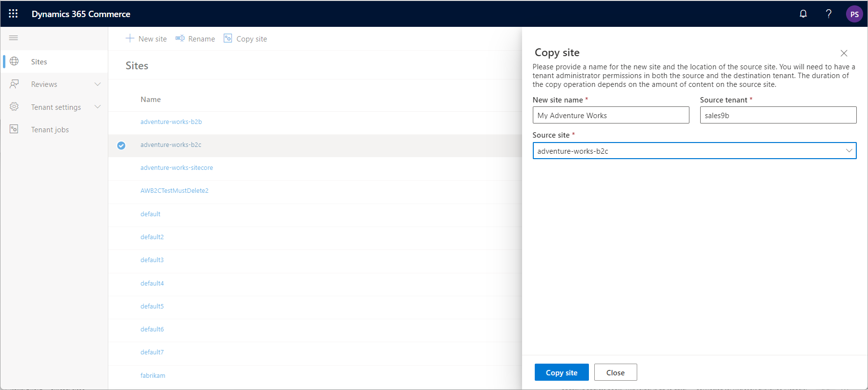Viewport: 868px width, 390px height.
Task: Open the fabrikam site link
Action: pos(153,375)
